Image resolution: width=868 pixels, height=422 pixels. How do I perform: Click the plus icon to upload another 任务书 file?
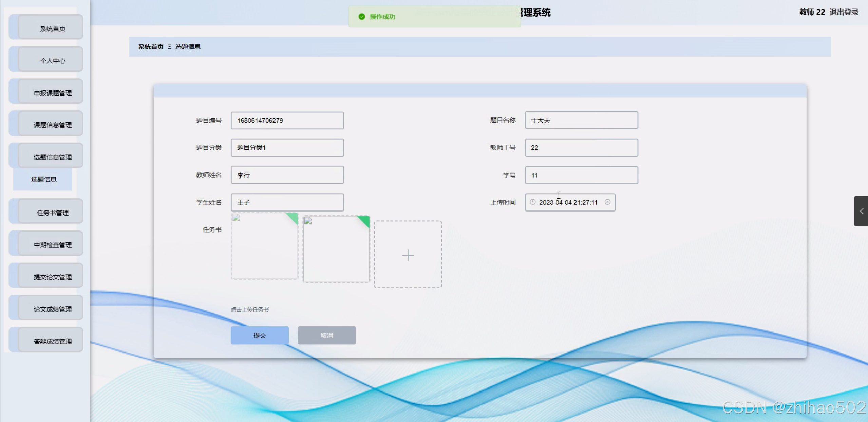[408, 255]
